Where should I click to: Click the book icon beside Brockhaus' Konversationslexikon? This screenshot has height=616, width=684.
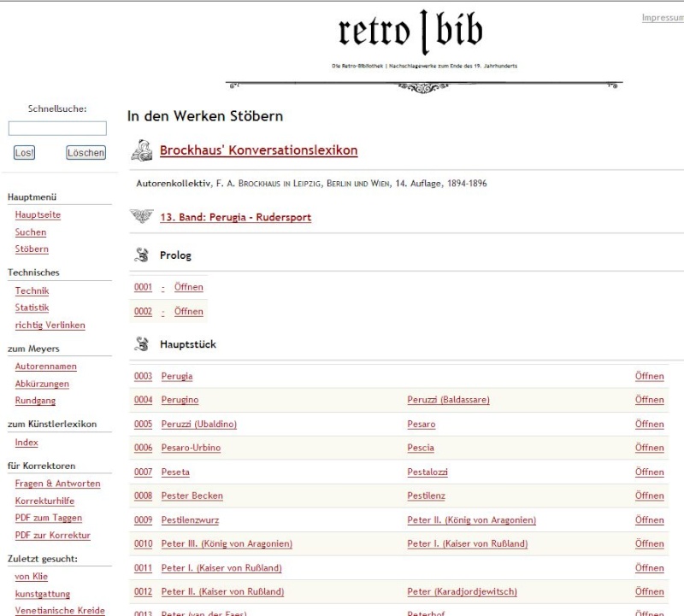tap(142, 150)
